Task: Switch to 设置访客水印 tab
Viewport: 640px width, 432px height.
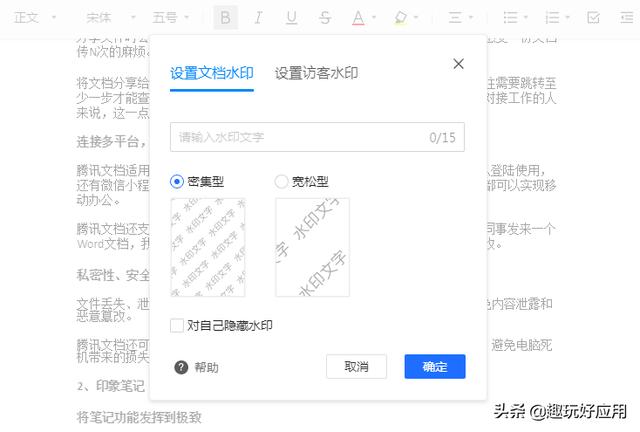Action: click(x=316, y=73)
